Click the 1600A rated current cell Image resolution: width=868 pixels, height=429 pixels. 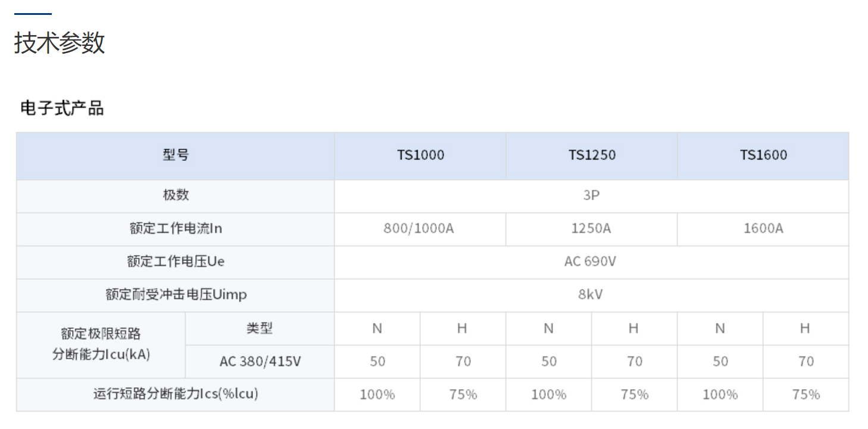pyautogui.click(x=763, y=229)
